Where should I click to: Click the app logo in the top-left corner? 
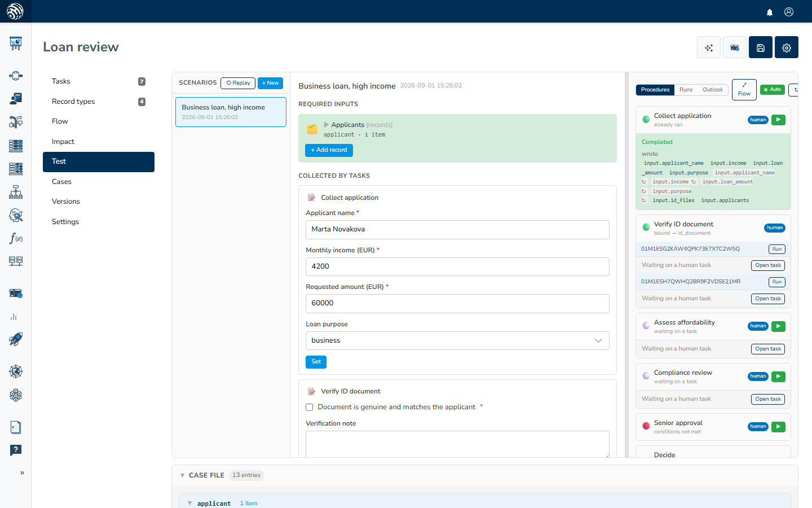tap(15, 11)
